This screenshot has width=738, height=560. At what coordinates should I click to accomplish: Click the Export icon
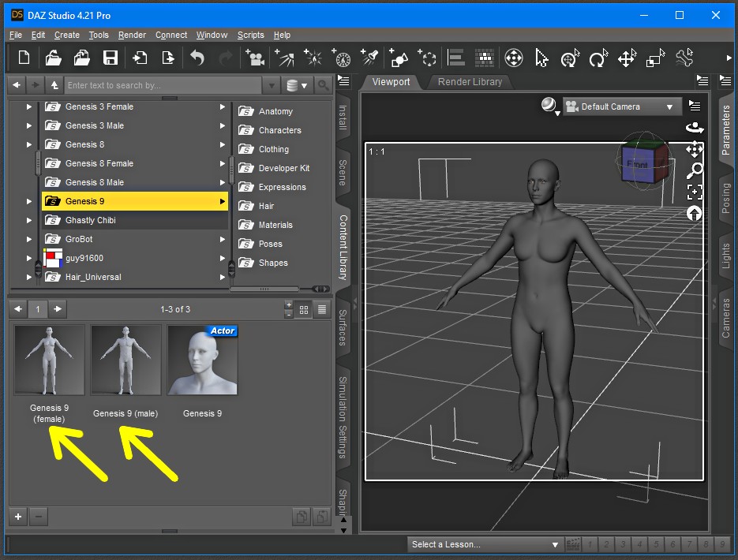(x=167, y=58)
